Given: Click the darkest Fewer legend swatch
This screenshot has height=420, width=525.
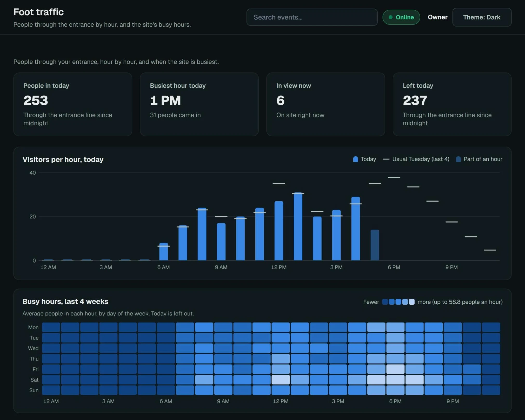Looking at the screenshot, I should [385, 302].
